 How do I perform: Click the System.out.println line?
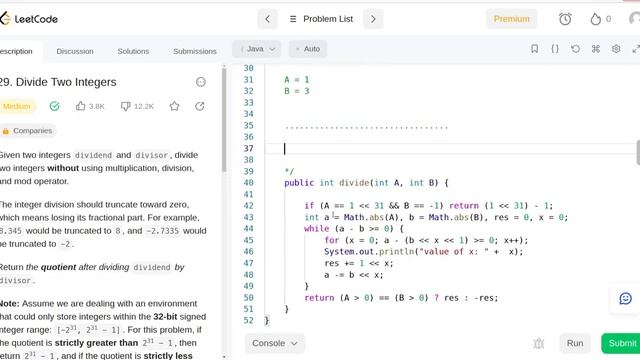click(423, 251)
